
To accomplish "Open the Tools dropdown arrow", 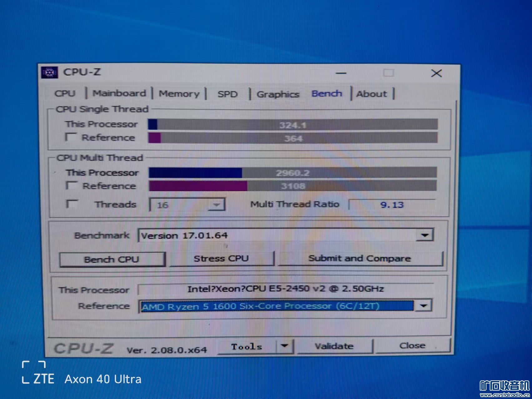I will (x=285, y=346).
